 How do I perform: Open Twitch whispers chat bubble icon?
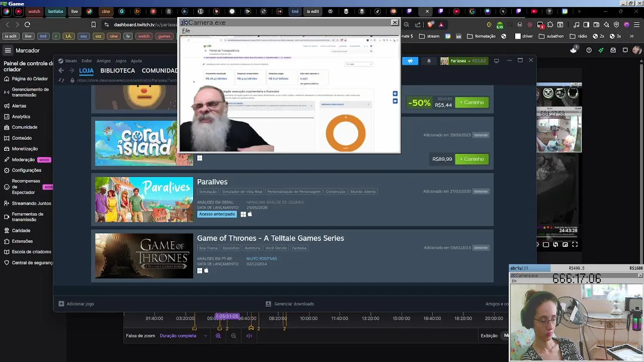point(625,50)
